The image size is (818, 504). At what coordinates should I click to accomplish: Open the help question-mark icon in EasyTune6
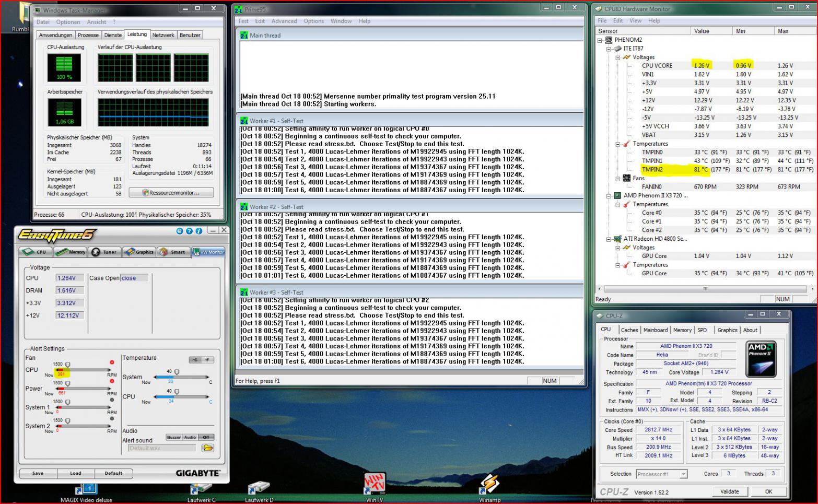[189, 231]
